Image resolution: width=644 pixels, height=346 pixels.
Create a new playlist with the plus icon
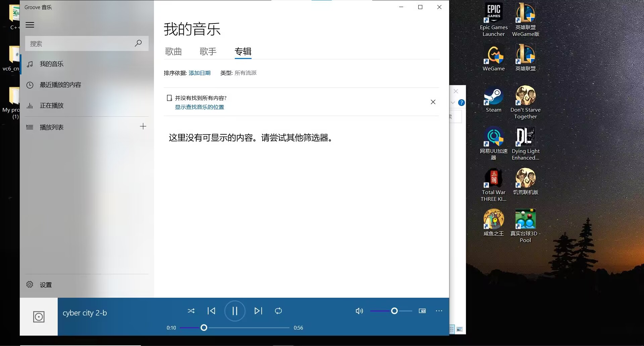click(143, 126)
